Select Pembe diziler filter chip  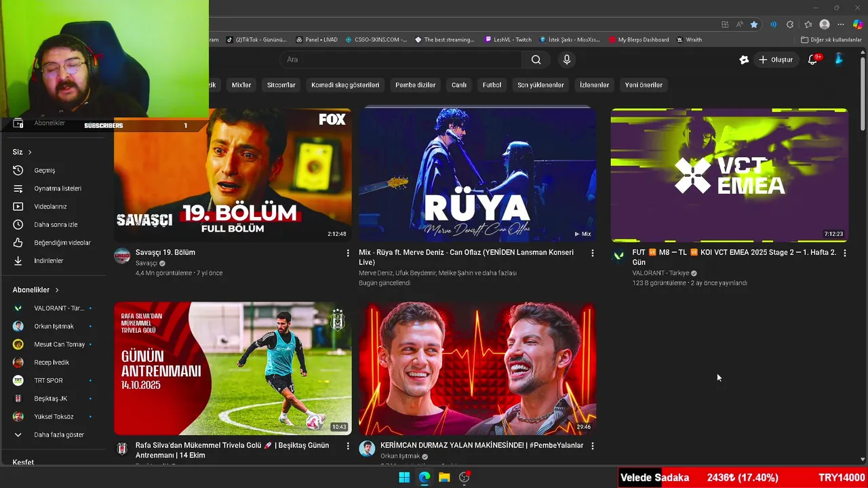pos(416,85)
